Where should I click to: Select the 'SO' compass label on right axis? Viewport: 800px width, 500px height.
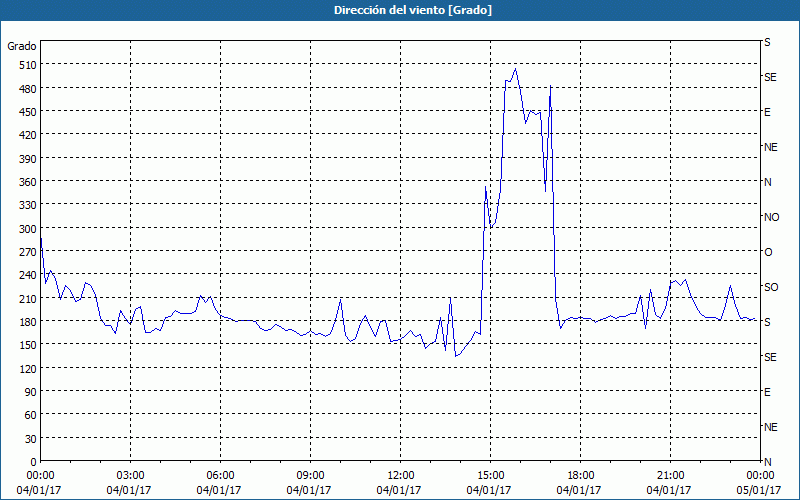pyautogui.click(x=771, y=287)
